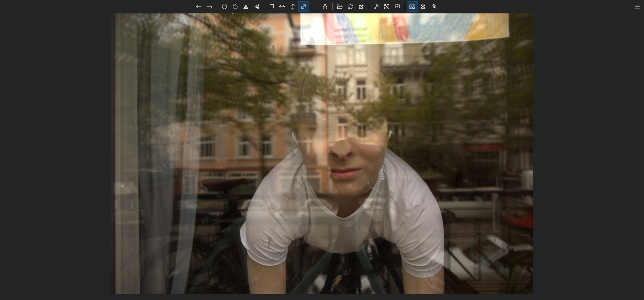The width and height of the screenshot is (644, 300).
Task: Fit image to window height
Action: (293, 7)
